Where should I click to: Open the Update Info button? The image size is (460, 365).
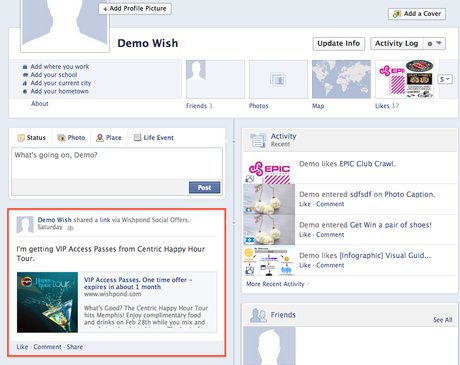click(x=339, y=43)
